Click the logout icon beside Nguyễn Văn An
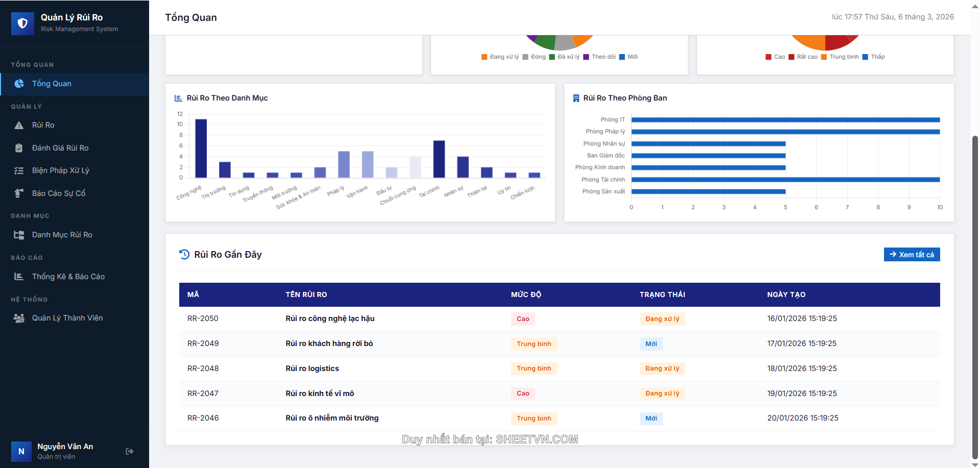The image size is (980, 468). pos(130,451)
